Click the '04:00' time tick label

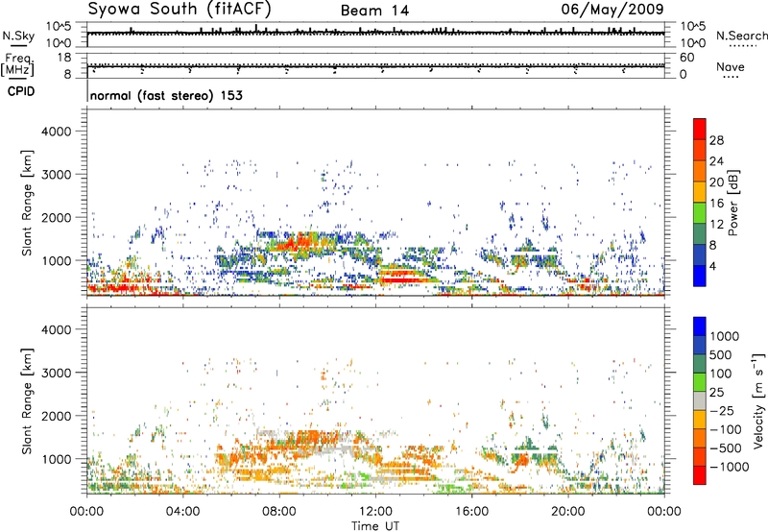pos(182,512)
